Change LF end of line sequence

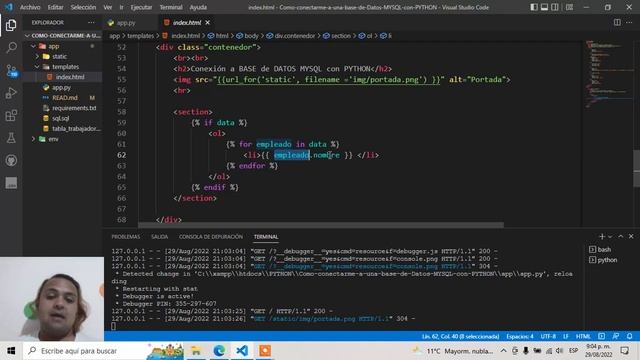pyautogui.click(x=566, y=336)
